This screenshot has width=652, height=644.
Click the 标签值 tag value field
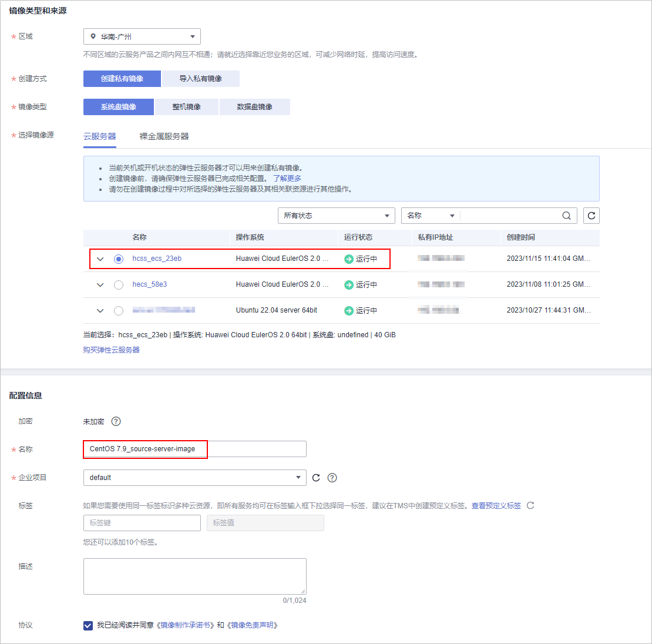click(265, 523)
